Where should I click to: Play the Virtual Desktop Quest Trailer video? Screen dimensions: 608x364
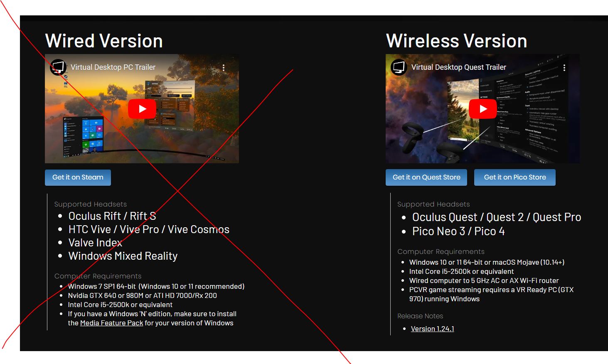click(x=483, y=109)
